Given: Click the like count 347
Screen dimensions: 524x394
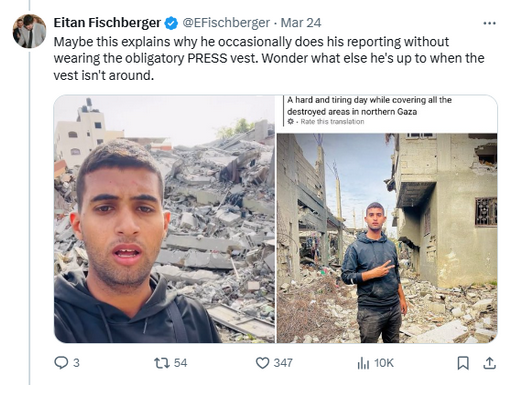Looking at the screenshot, I should pos(283,363).
